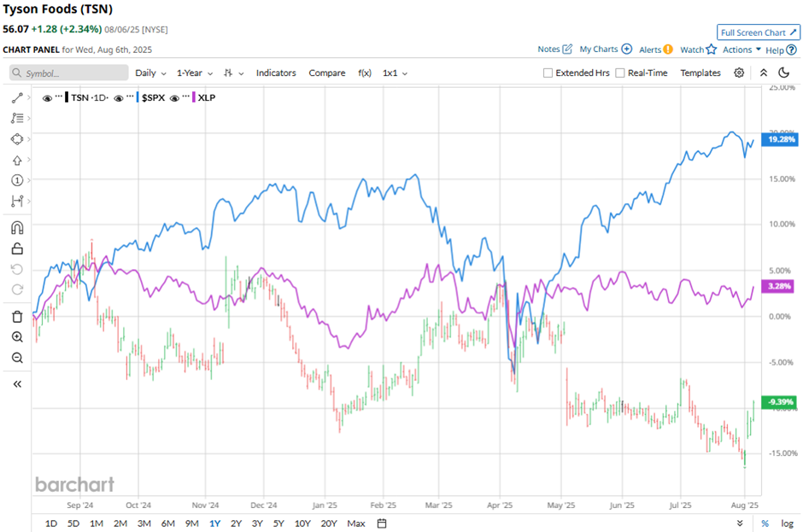Select the Fibonacci/list annotation tool

[17, 119]
